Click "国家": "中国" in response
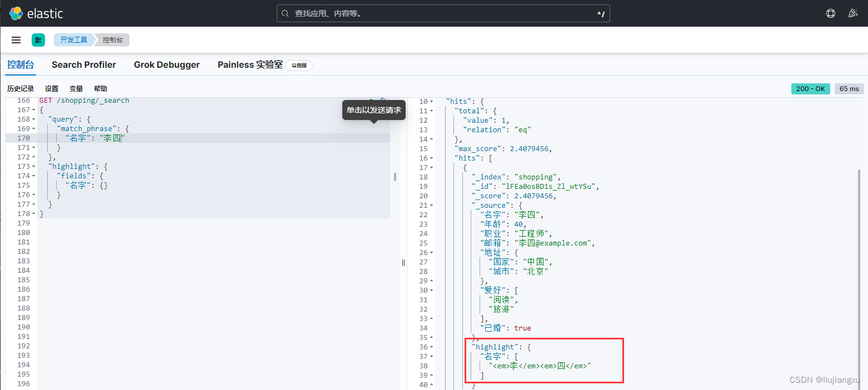The height and width of the screenshot is (390, 868). tap(521, 262)
